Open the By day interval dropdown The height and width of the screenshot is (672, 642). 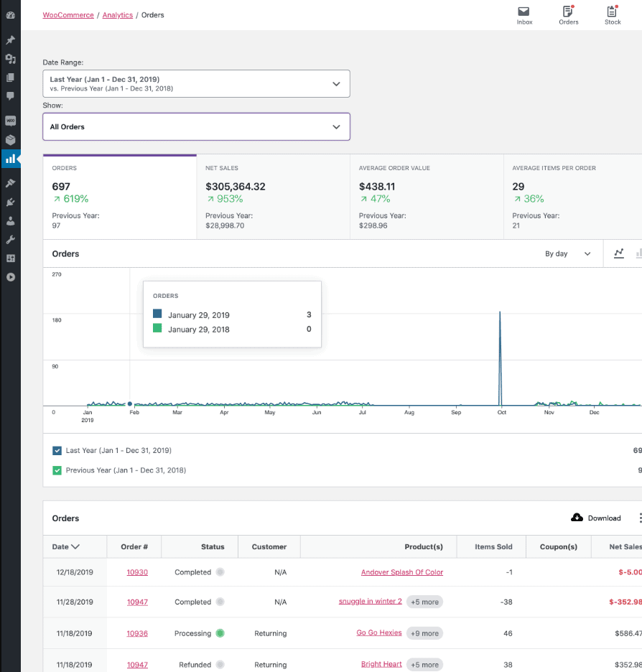click(x=568, y=253)
